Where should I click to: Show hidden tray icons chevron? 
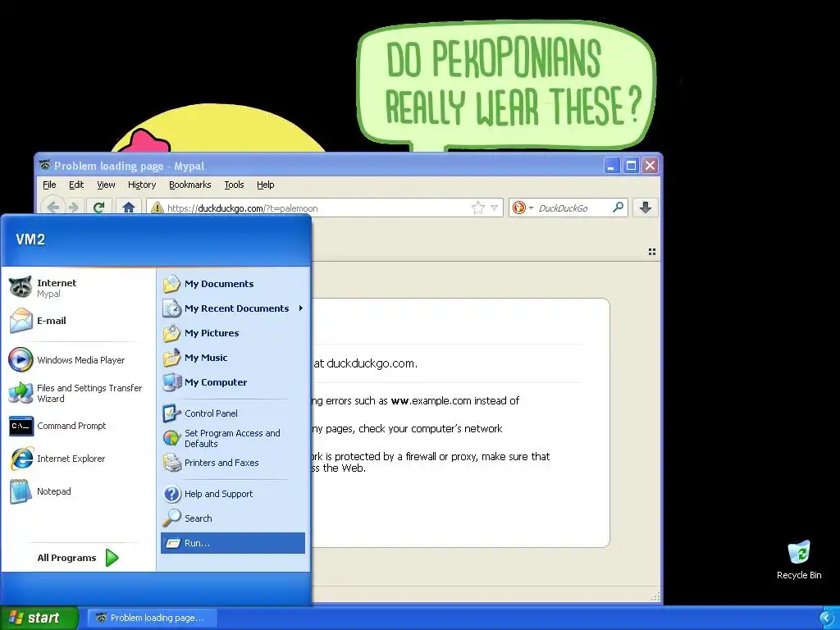click(827, 619)
